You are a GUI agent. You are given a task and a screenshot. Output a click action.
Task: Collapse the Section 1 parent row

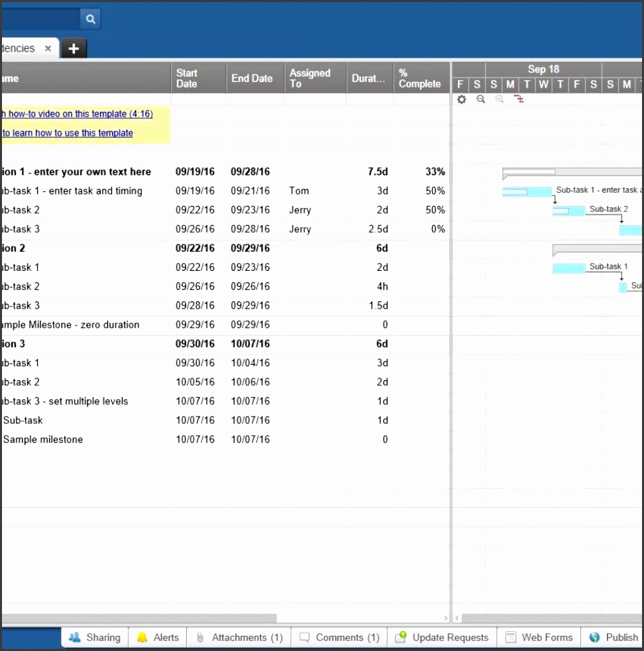point(2,172)
